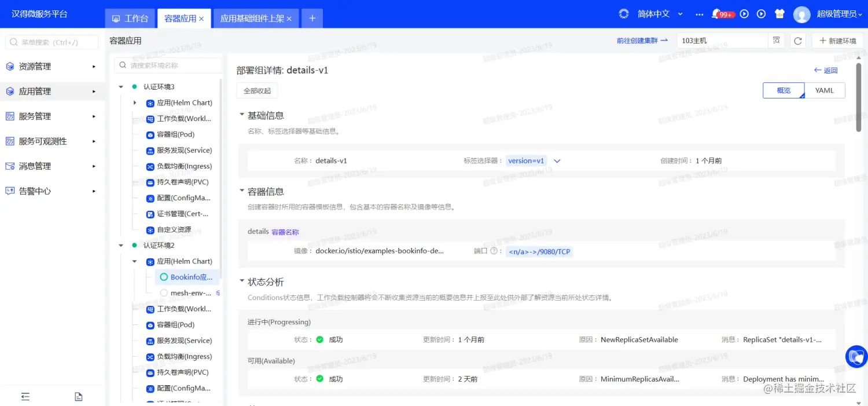Click the 告警中心 icon in sidebar
Viewport: 868px width, 406px height.
10,191
